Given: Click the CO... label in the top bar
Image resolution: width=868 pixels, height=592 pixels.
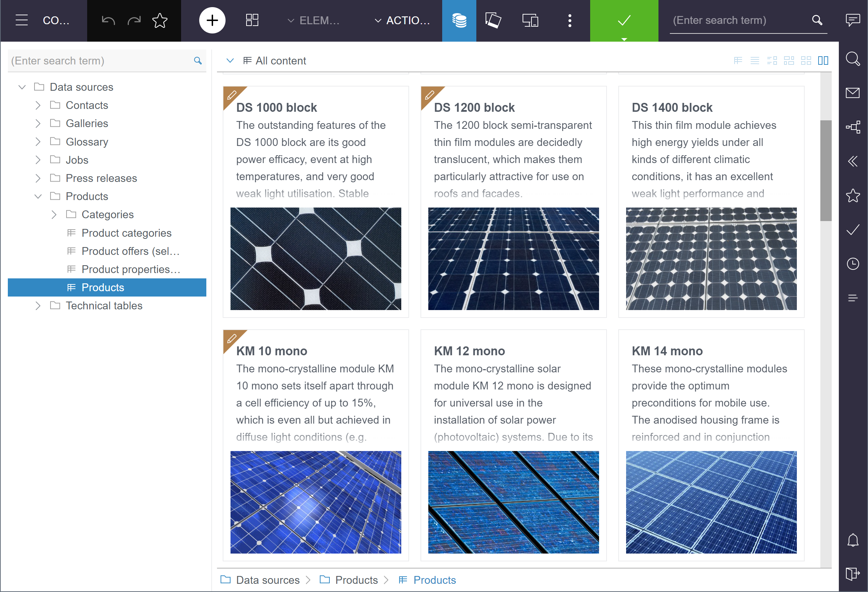Looking at the screenshot, I should [x=56, y=21].
